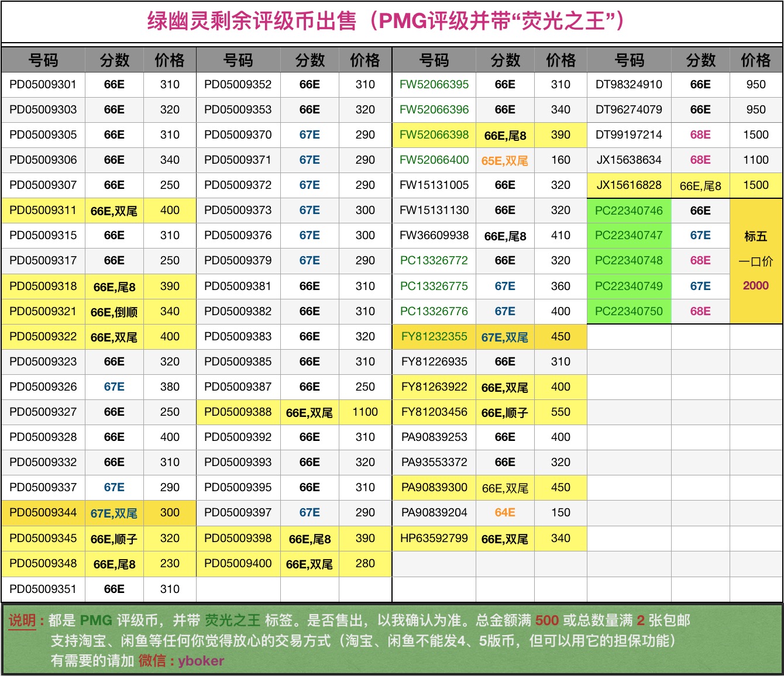Click the WeChat ID "yboker" text
Viewport: 784px width, 676px height.
coord(201,661)
